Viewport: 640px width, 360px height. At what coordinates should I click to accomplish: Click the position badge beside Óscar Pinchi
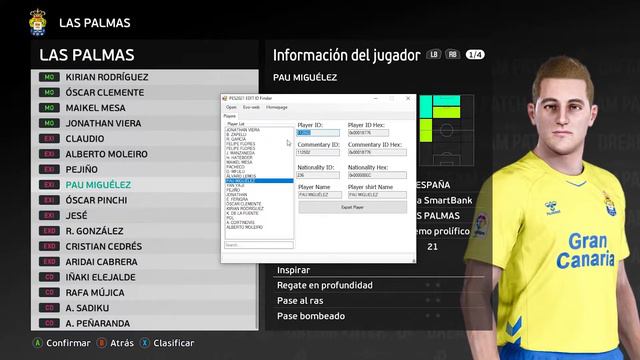pos(49,200)
